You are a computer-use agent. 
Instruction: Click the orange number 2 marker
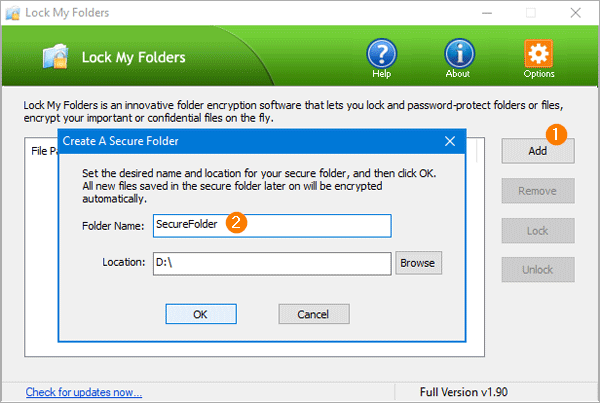(x=237, y=222)
